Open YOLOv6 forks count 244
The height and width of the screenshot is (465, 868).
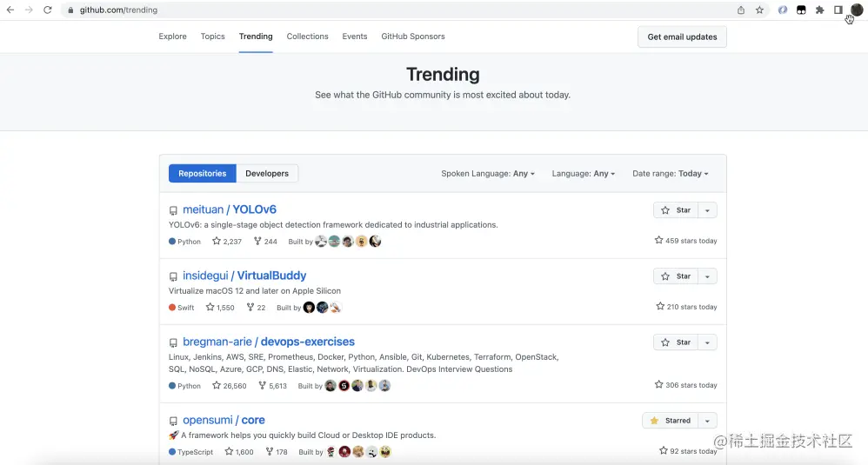point(265,241)
